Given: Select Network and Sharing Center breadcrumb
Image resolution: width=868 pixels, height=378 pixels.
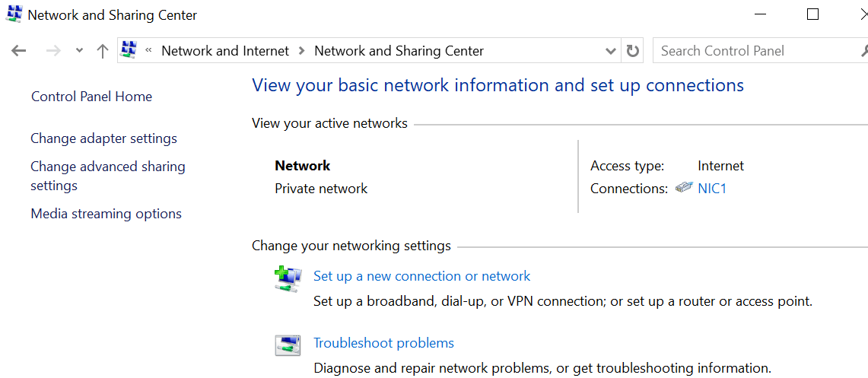Looking at the screenshot, I should pyautogui.click(x=399, y=51).
